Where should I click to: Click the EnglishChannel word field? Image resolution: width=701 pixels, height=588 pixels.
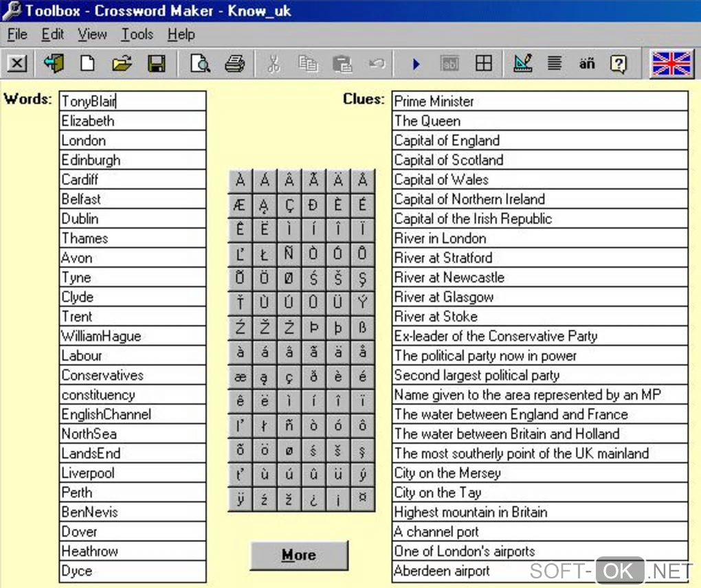133,414
